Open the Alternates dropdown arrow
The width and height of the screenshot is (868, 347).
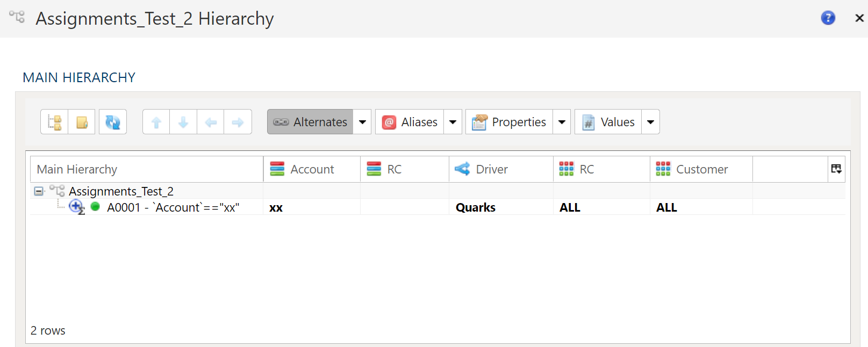362,122
